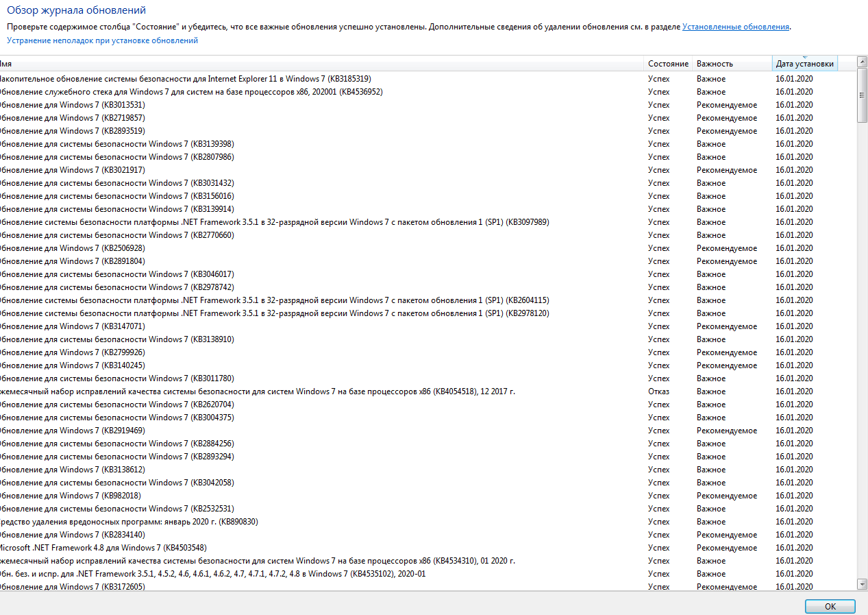This screenshot has height=615, width=868.
Task: Select the update row KB2893519
Action: click(x=428, y=131)
